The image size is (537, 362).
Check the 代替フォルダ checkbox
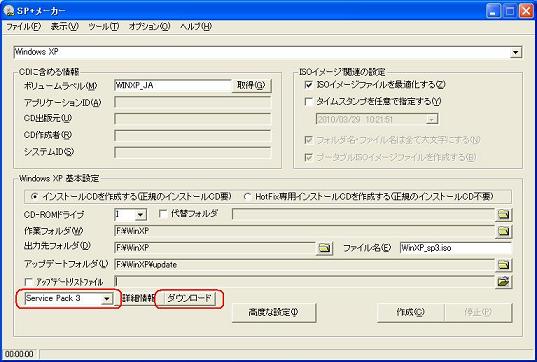coord(163,214)
